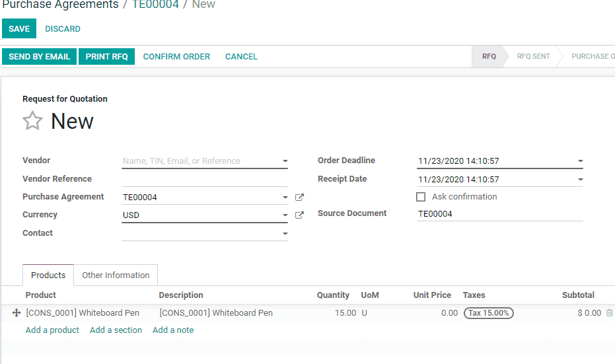Image resolution: width=615 pixels, height=364 pixels.
Task: Select the RFQ status stage
Action: point(489,57)
